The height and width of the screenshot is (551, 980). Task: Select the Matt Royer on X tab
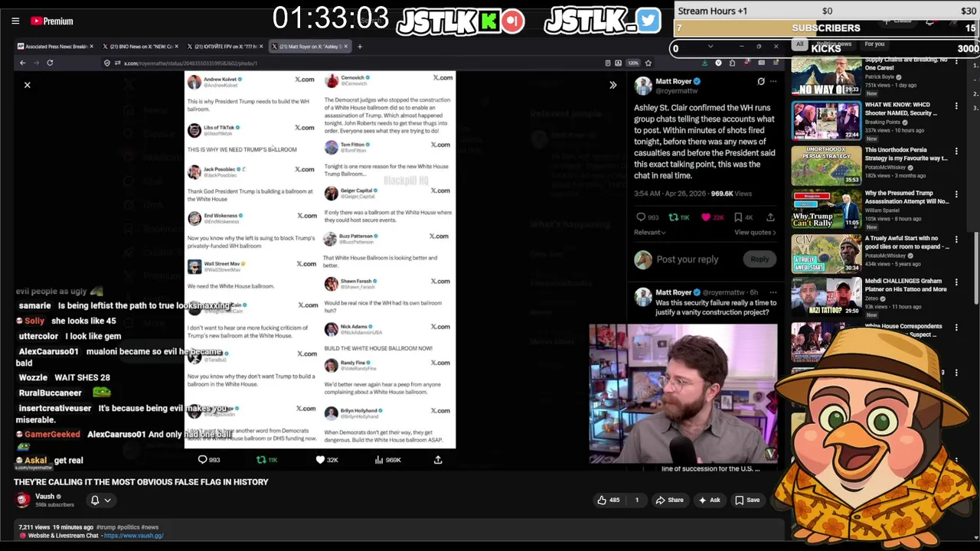click(x=309, y=46)
